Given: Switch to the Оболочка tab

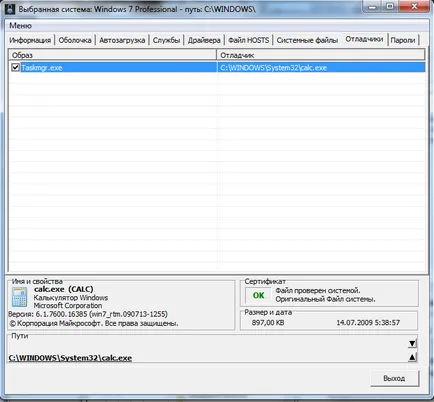Looking at the screenshot, I should click(x=75, y=40).
